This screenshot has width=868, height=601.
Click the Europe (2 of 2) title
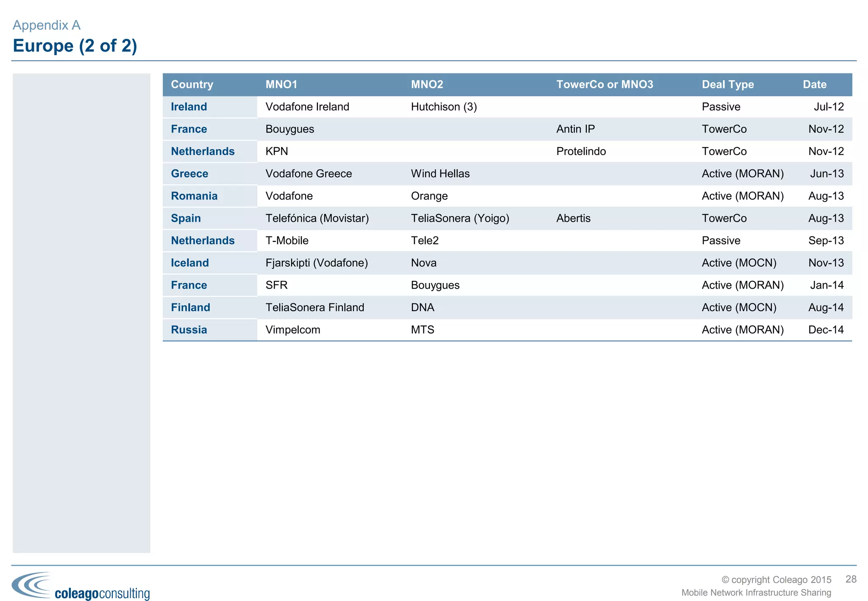[75, 46]
